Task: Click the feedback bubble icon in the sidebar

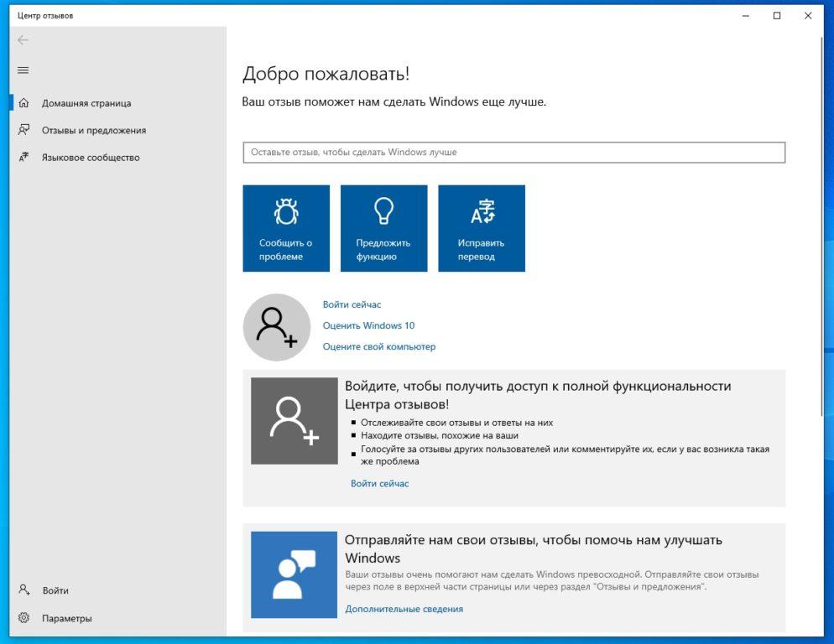Action: tap(24, 130)
